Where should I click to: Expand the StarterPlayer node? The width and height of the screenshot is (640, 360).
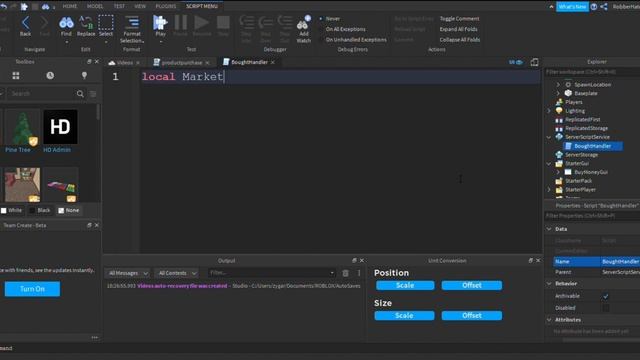(549, 190)
